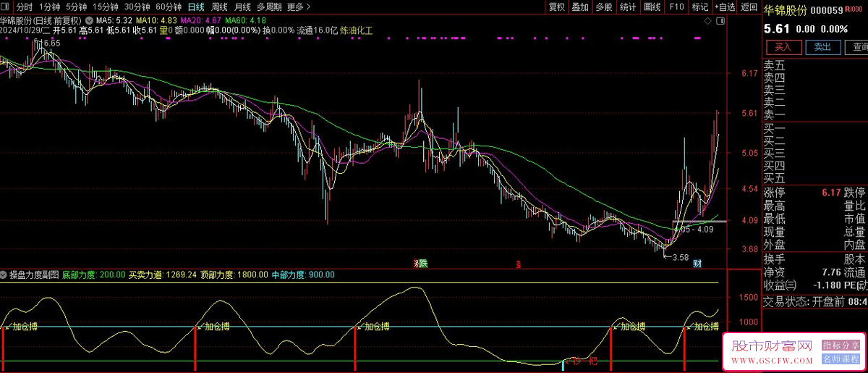Expand the 操盘力度副图 indicator dropdown arrow

[4, 274]
